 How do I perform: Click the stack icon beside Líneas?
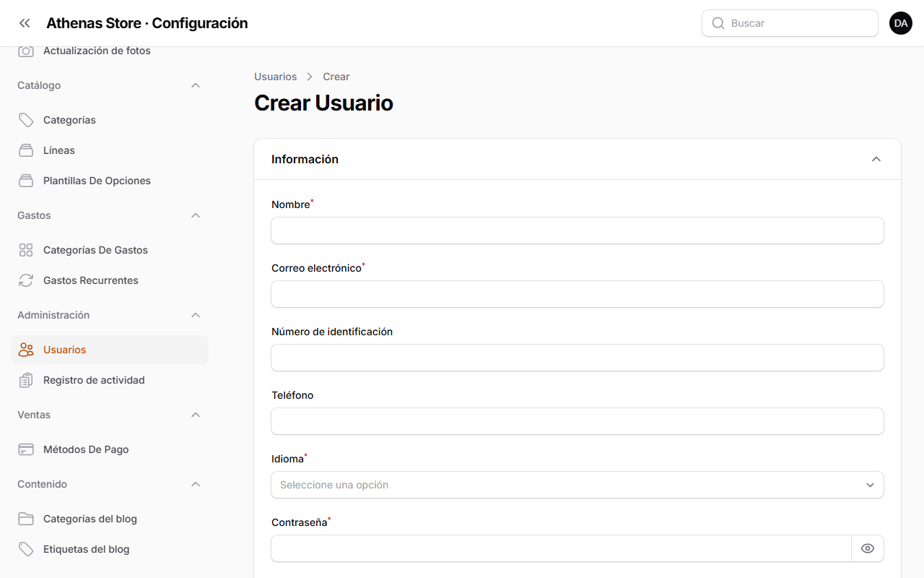click(x=26, y=150)
